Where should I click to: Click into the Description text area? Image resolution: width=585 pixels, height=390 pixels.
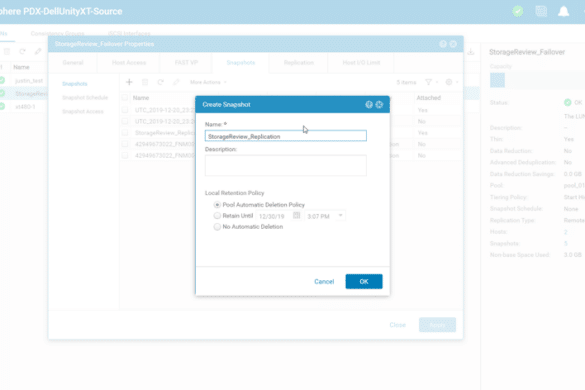click(x=285, y=165)
